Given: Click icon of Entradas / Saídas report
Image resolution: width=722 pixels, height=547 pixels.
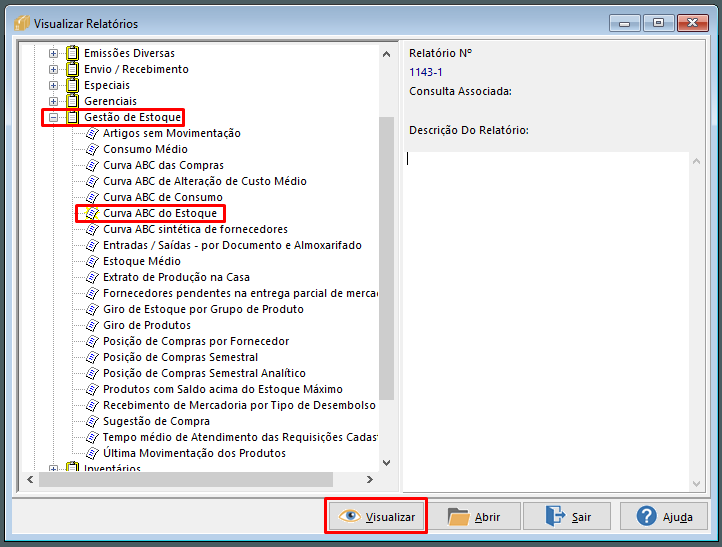Looking at the screenshot, I should tap(93, 245).
